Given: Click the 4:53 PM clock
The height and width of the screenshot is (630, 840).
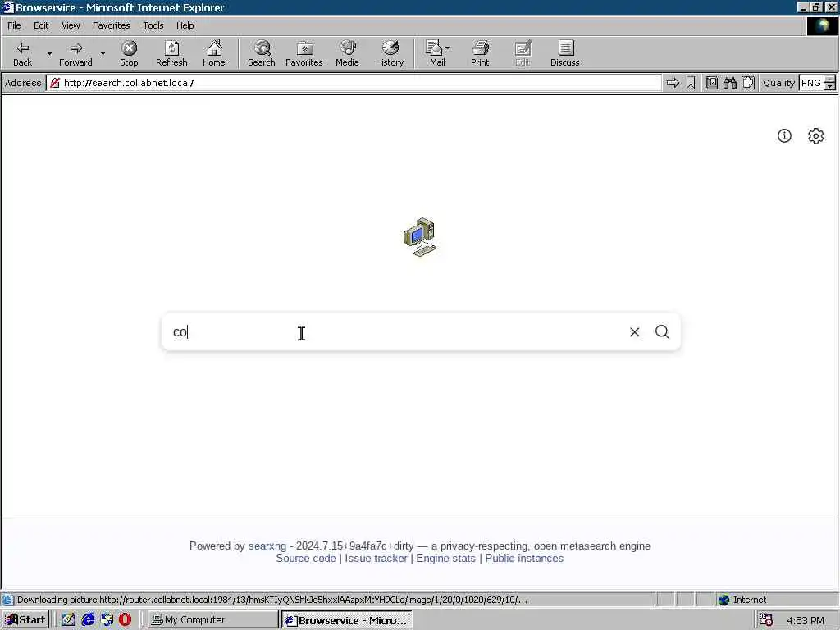Looking at the screenshot, I should 806,620.
